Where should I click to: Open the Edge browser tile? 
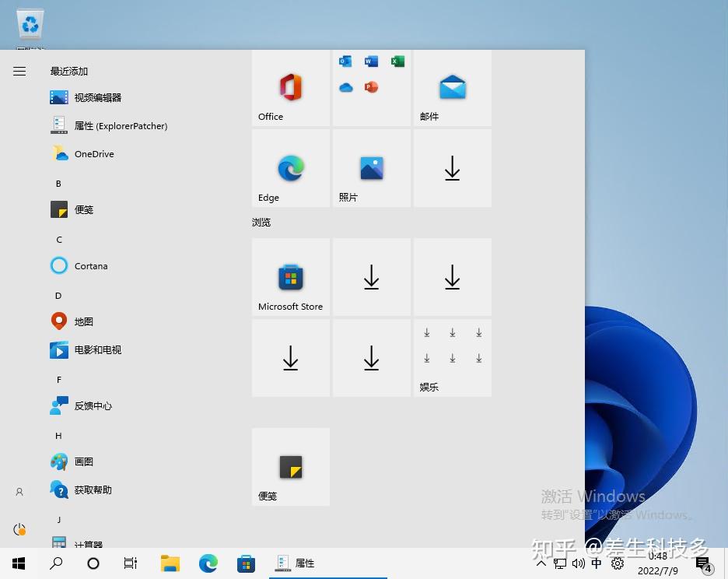pyautogui.click(x=290, y=168)
